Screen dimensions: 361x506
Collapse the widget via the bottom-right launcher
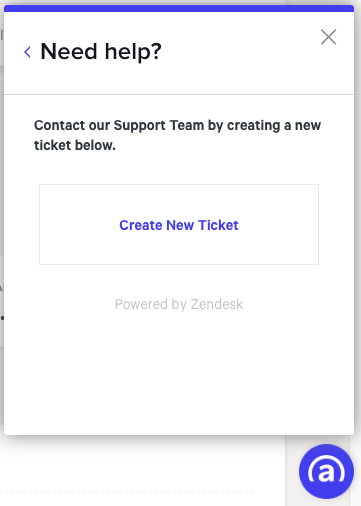[x=326, y=471]
